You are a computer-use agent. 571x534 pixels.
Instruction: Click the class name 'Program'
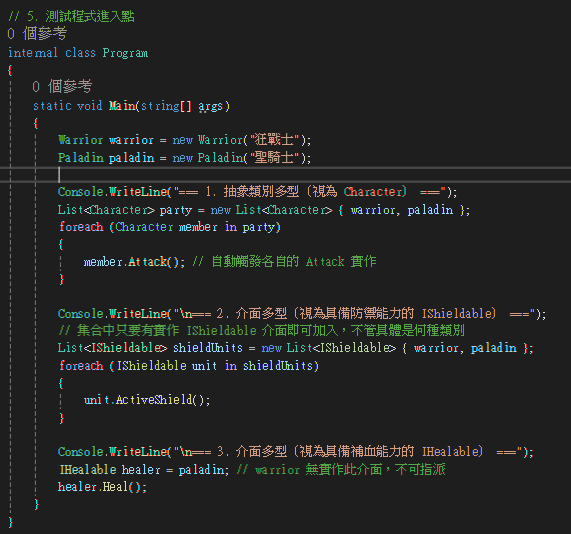pos(125,53)
